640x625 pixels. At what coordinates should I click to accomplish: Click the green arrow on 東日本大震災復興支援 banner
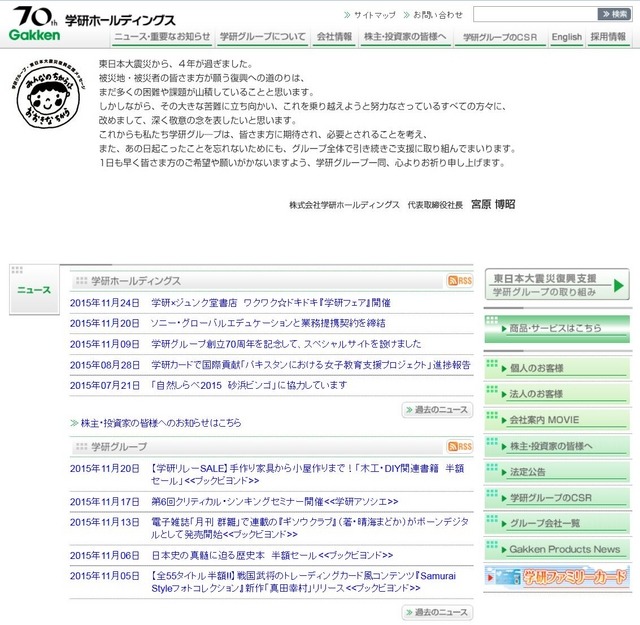[619, 285]
